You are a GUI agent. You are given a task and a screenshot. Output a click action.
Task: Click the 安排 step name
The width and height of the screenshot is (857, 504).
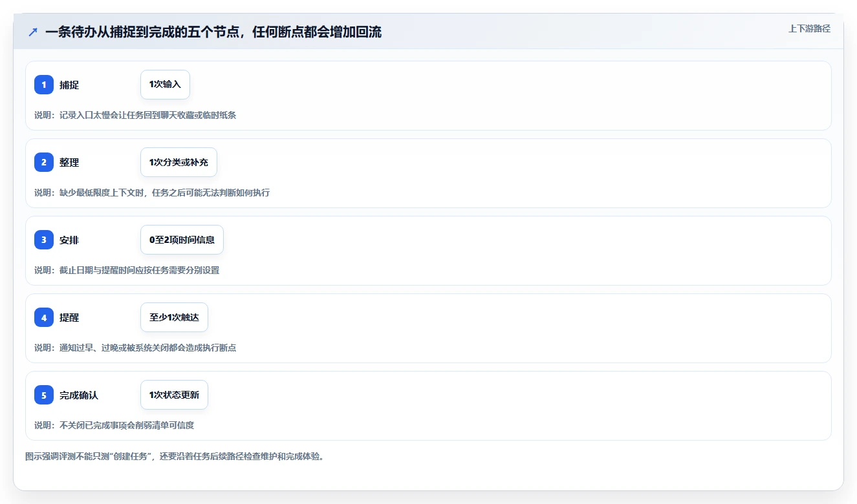(x=69, y=240)
